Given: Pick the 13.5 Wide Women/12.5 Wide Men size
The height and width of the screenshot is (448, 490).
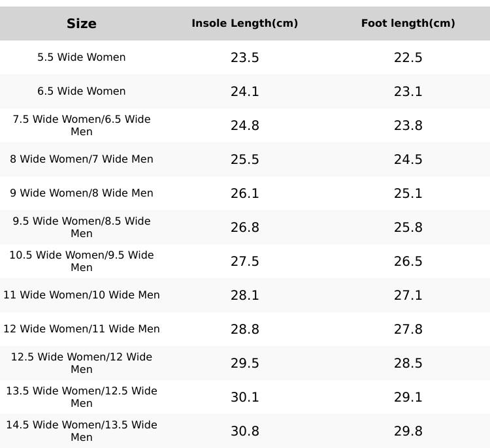Looking at the screenshot, I should point(82,397).
